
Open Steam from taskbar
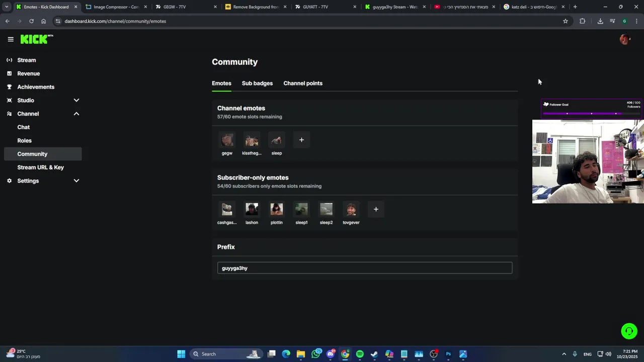[374, 354]
